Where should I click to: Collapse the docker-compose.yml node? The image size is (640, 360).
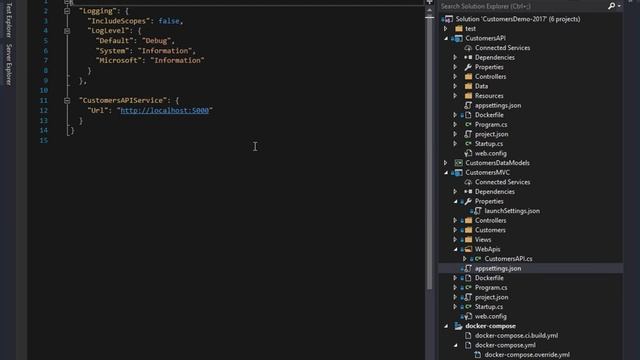[x=455, y=345]
